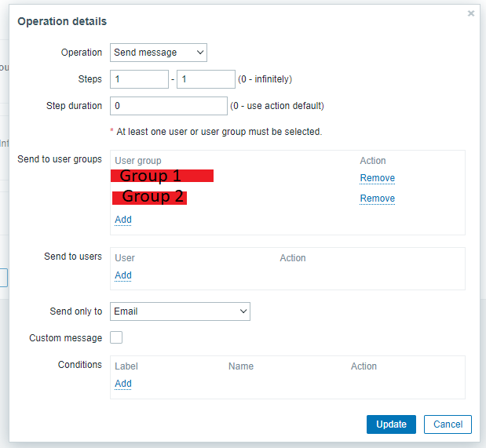Click the 'Step duration' label text

(75, 106)
